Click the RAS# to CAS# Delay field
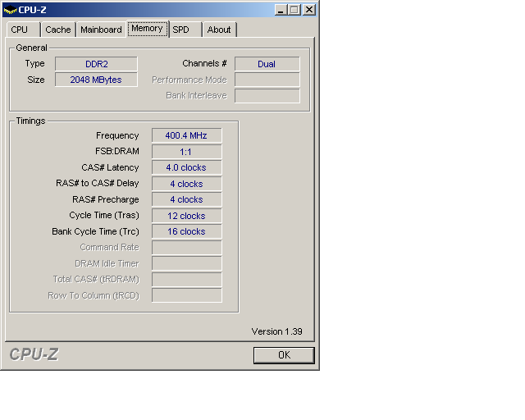The width and height of the screenshot is (525, 420). coord(186,184)
